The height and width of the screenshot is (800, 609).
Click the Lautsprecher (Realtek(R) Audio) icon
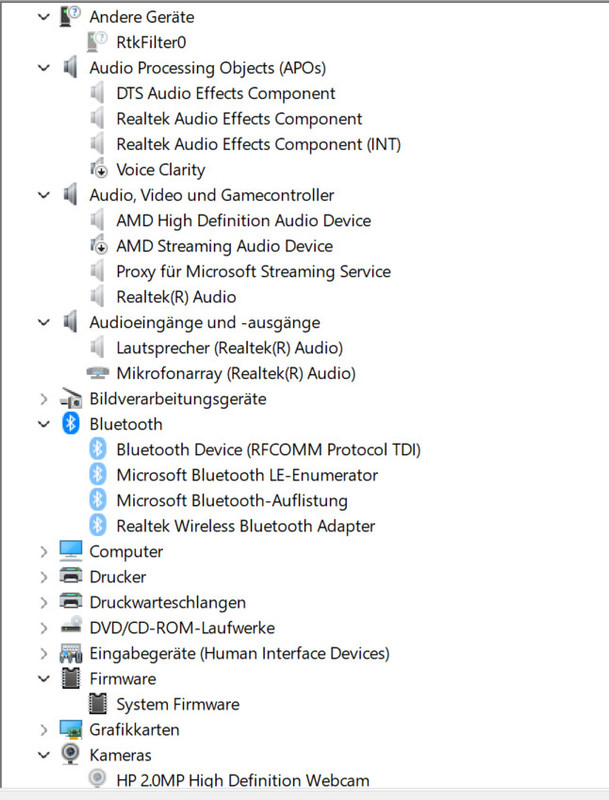click(97, 347)
